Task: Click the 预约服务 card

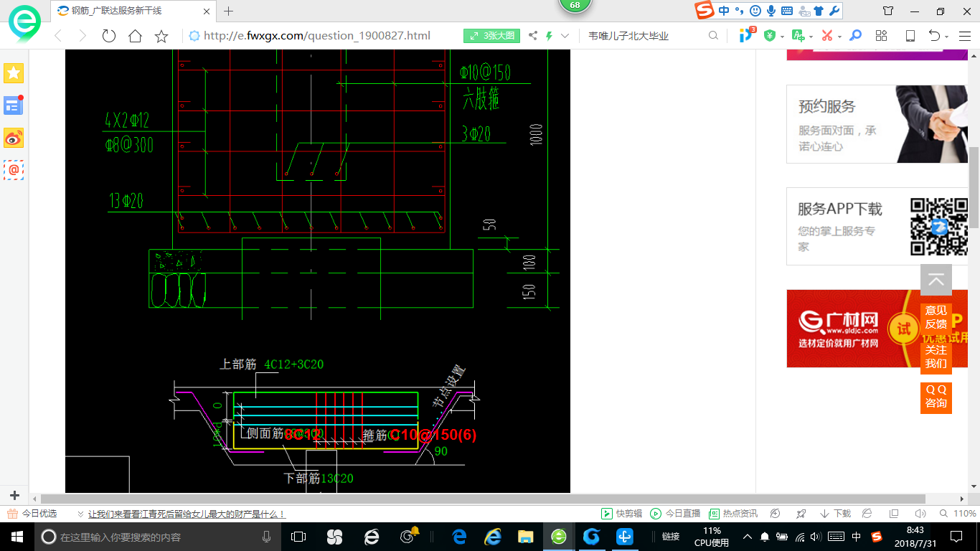Action: (877, 124)
